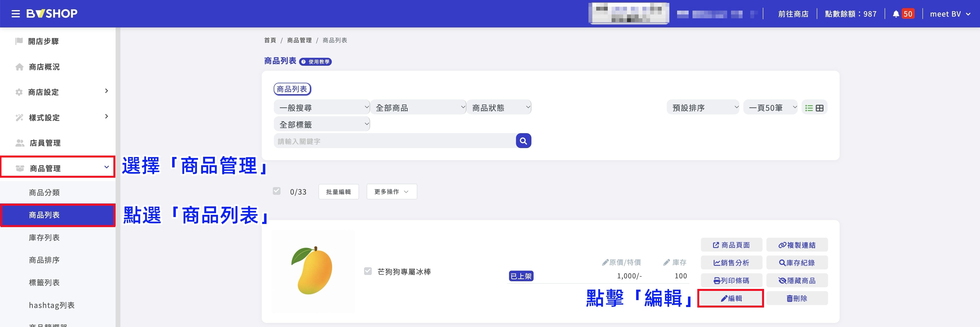Viewport: 980px width, 327px height.
Task: Open the notification bell icon
Action: (x=896, y=14)
